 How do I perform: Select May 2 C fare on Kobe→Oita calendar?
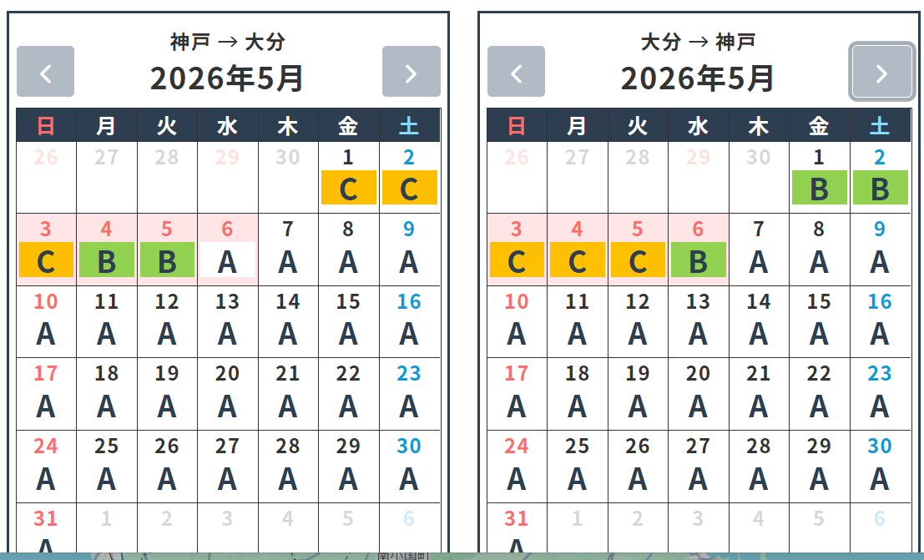coord(409,189)
